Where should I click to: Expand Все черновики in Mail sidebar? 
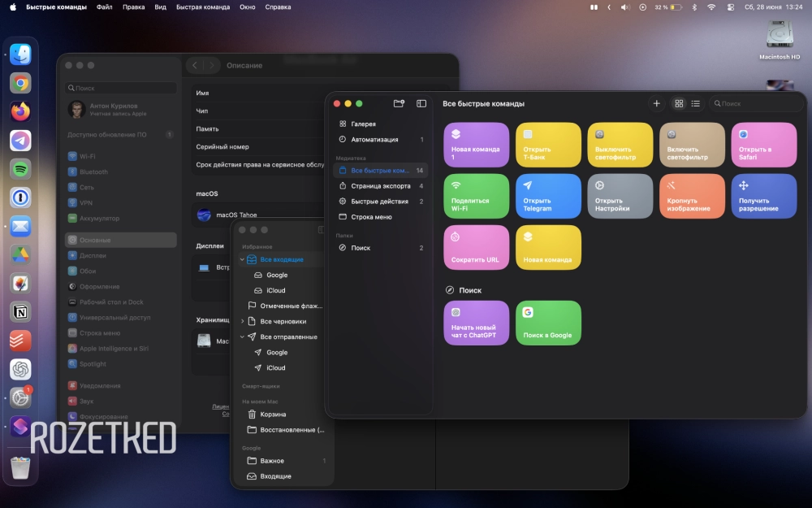tap(242, 321)
